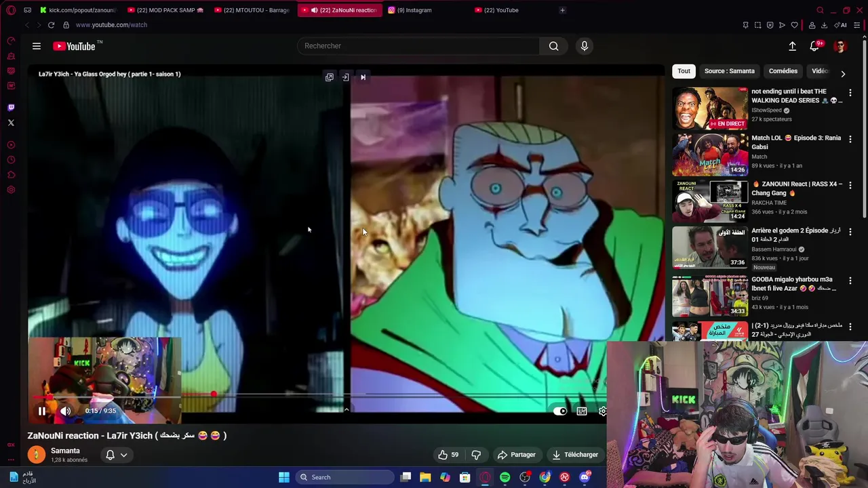Select the 'Comédies' filter chip
Image resolution: width=868 pixels, height=488 pixels.
point(783,71)
